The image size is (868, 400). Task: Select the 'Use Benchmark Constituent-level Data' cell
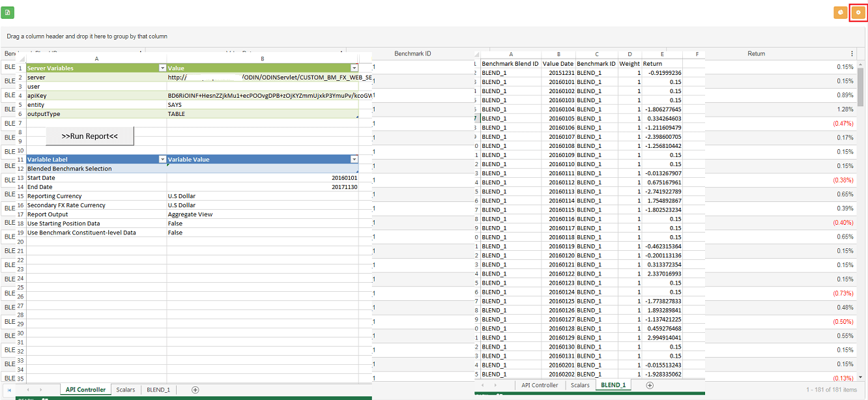96,233
